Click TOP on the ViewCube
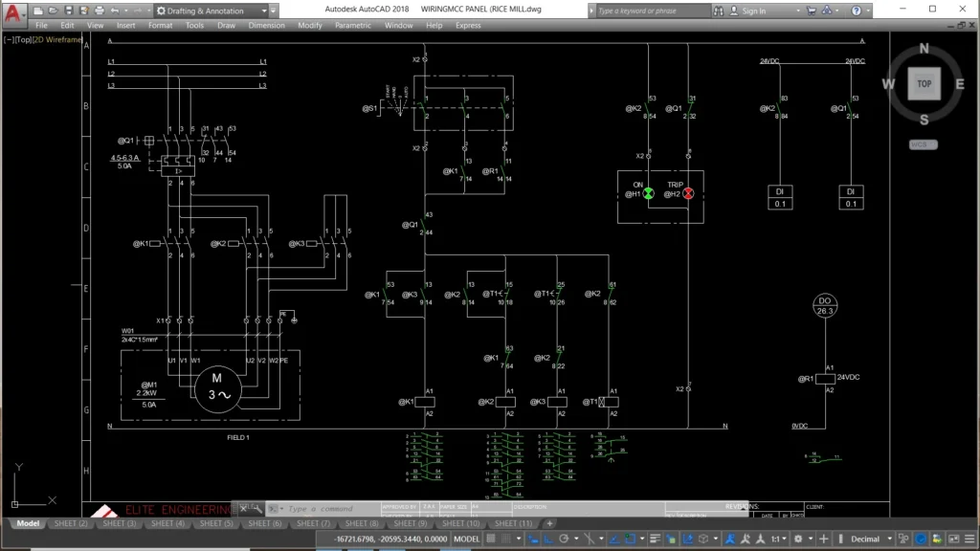This screenshot has width=980, height=551. coord(923,84)
